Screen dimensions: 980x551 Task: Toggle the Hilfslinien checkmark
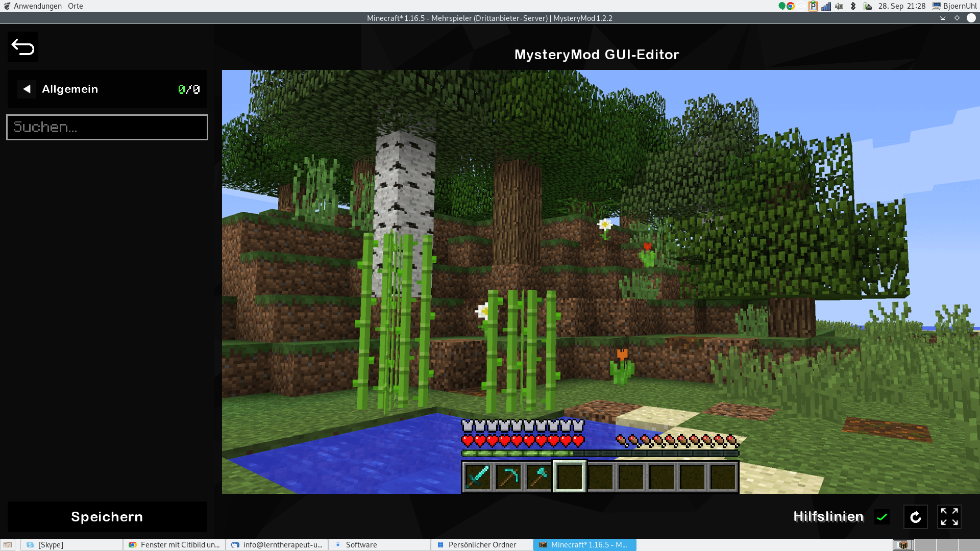coord(882,517)
